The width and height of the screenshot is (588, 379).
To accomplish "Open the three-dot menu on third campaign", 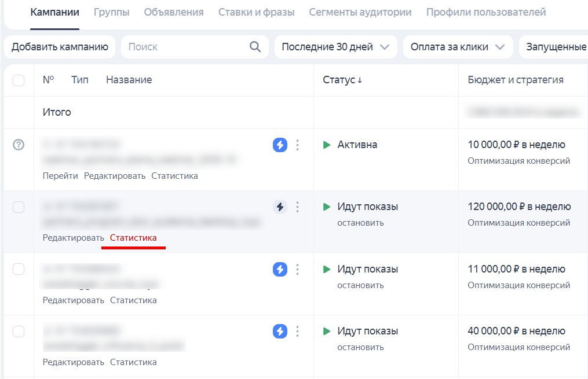I will [x=297, y=269].
